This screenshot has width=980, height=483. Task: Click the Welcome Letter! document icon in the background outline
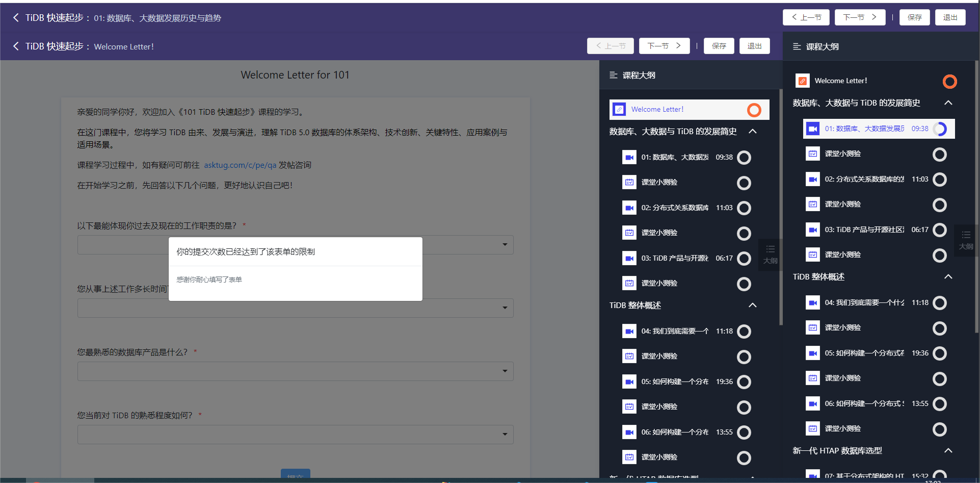click(803, 81)
